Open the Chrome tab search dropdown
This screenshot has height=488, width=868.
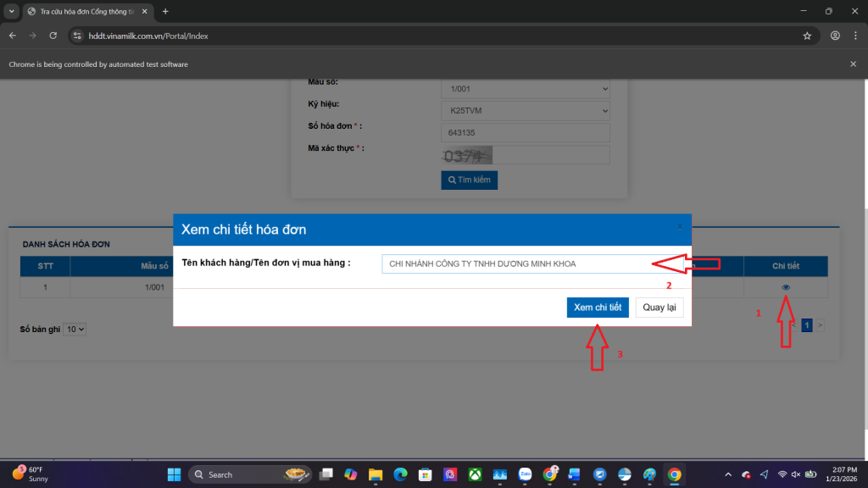11,12
